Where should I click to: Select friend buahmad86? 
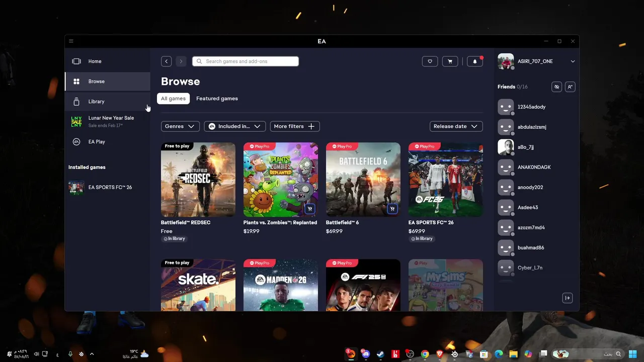click(x=536, y=248)
